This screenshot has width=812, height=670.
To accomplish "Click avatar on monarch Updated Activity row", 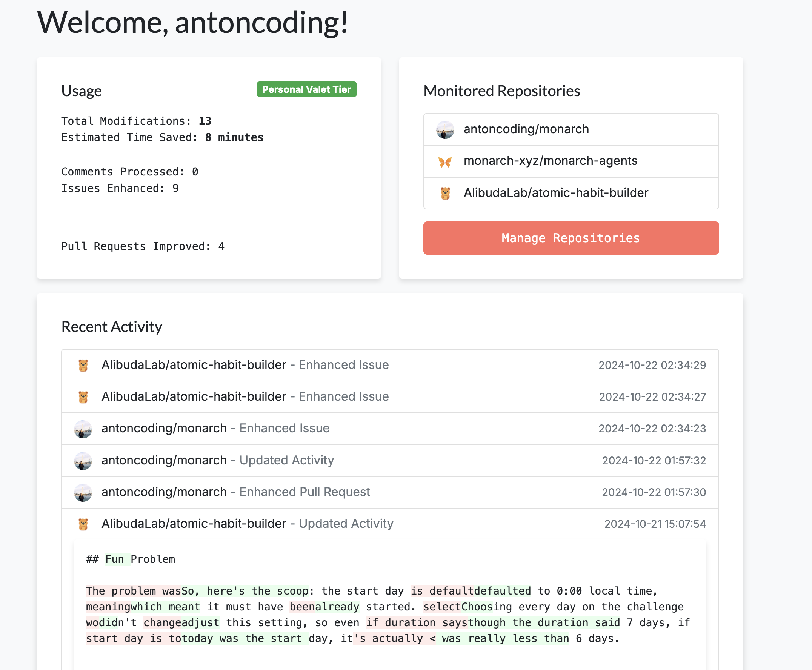I will pos(83,460).
